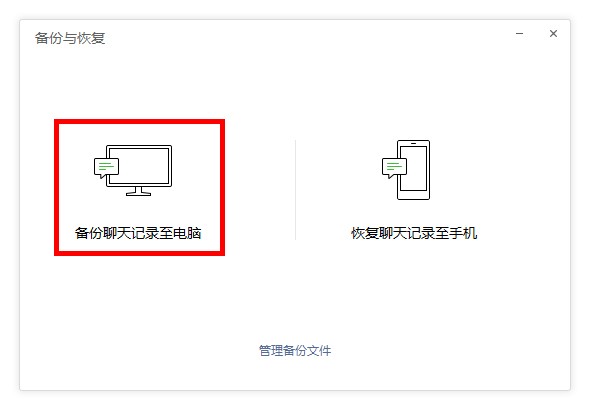Click the chat bubble on the monitor icon
Image resolution: width=590 pixels, height=410 pixels.
click(x=106, y=167)
